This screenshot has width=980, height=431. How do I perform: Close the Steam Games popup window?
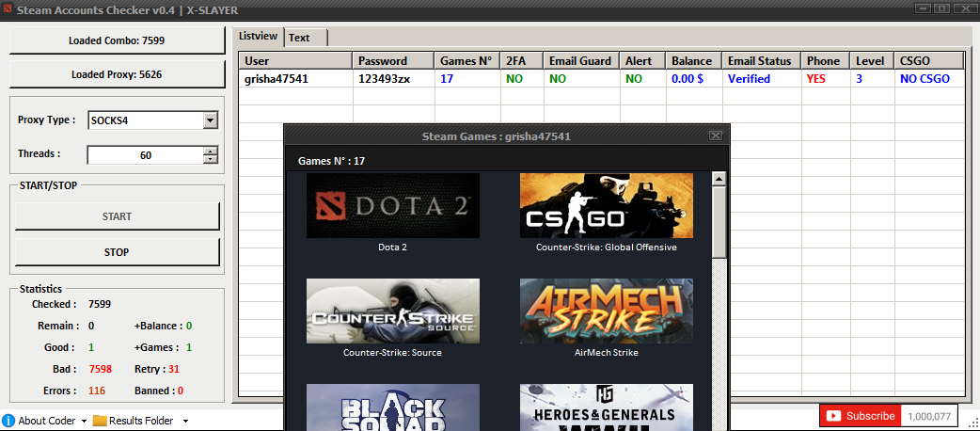pyautogui.click(x=716, y=136)
